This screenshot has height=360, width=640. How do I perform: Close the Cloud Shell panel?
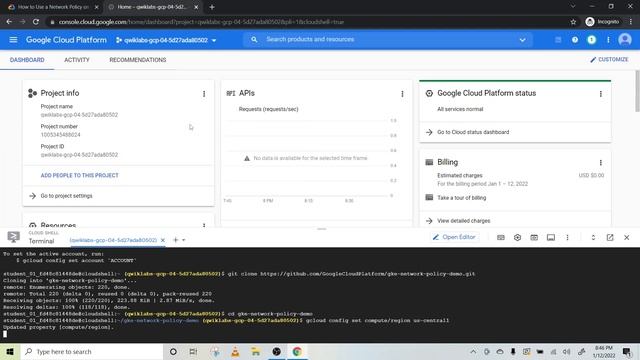click(627, 238)
